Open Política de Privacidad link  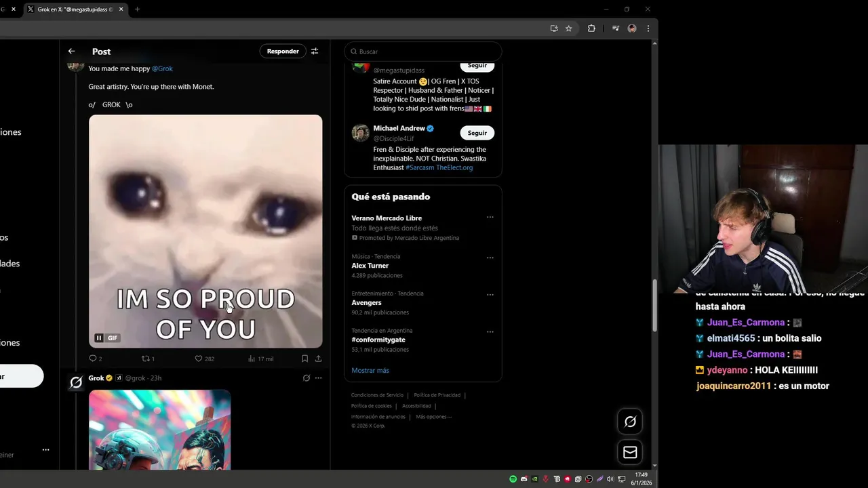tap(437, 395)
